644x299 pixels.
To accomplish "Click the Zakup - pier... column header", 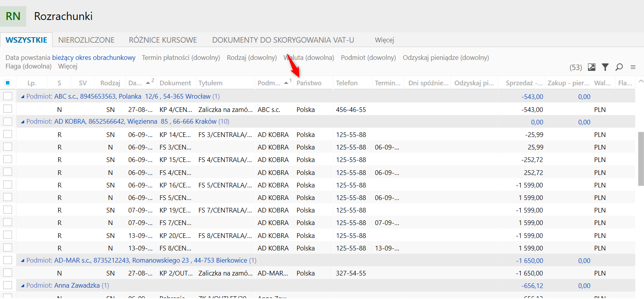I will tap(568, 83).
